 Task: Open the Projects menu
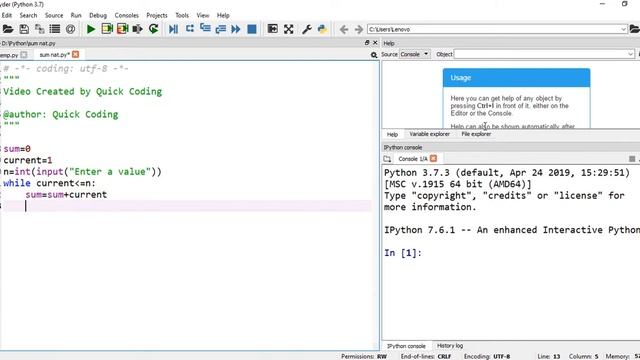pyautogui.click(x=157, y=15)
